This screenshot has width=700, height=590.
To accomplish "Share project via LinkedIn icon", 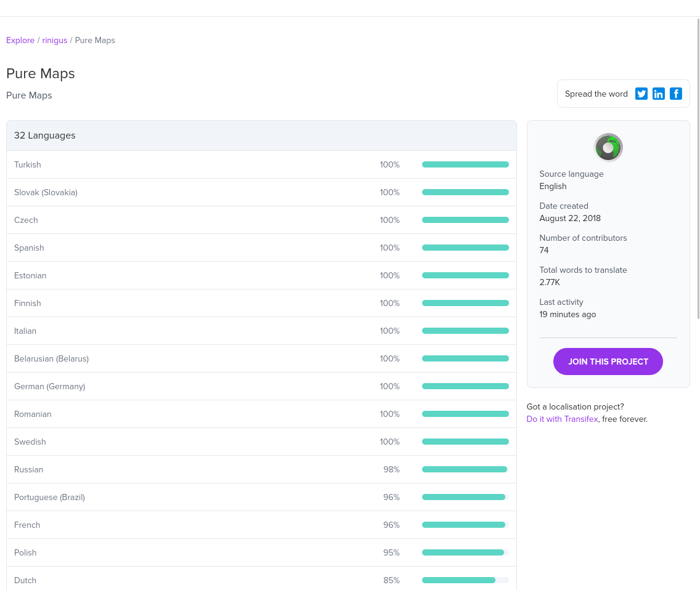I will pos(659,94).
